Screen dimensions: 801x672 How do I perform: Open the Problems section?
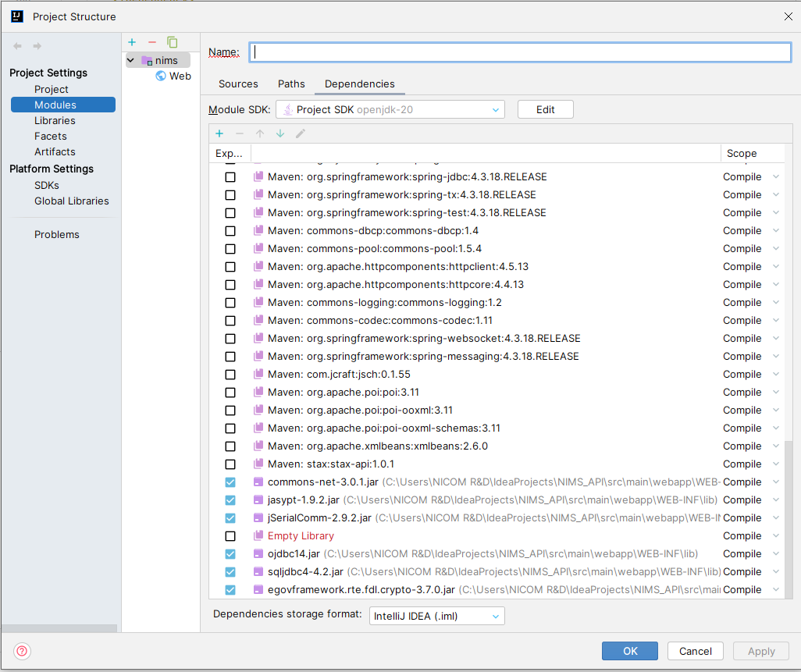57,234
